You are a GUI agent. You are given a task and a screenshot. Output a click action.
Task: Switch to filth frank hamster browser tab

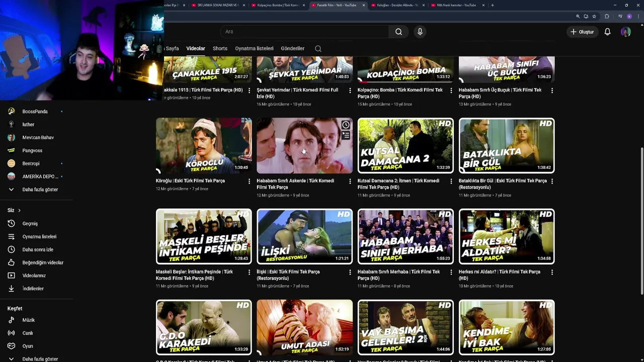click(x=456, y=5)
